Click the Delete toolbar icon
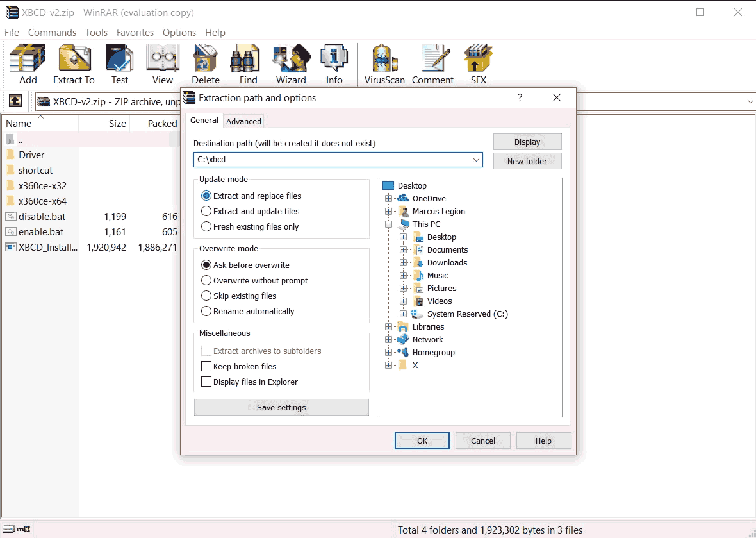The width and height of the screenshot is (756, 538). coord(206,64)
